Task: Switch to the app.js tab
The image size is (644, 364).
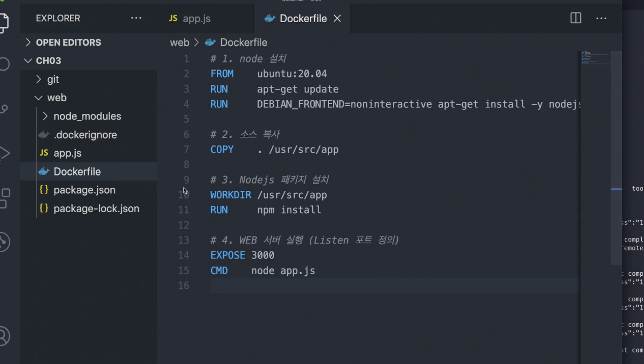Action: pos(206,18)
